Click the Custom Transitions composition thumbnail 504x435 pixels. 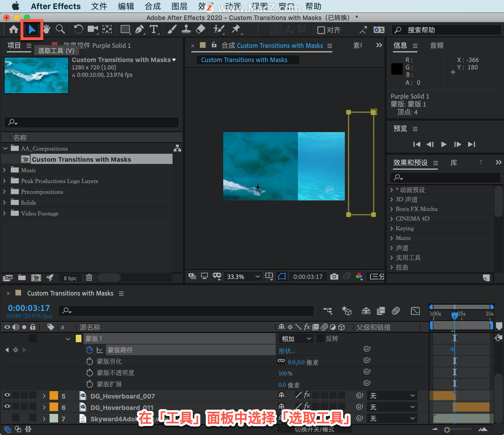(x=36, y=75)
